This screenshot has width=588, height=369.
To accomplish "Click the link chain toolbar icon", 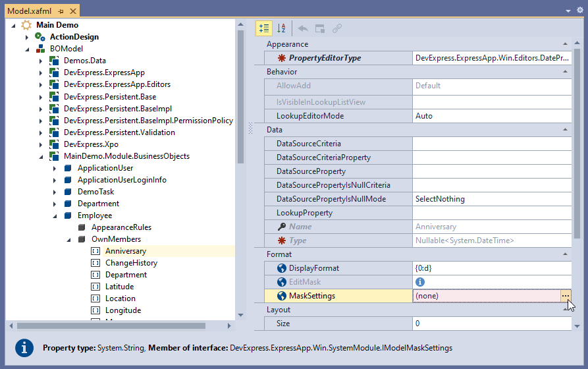I will click(x=337, y=28).
